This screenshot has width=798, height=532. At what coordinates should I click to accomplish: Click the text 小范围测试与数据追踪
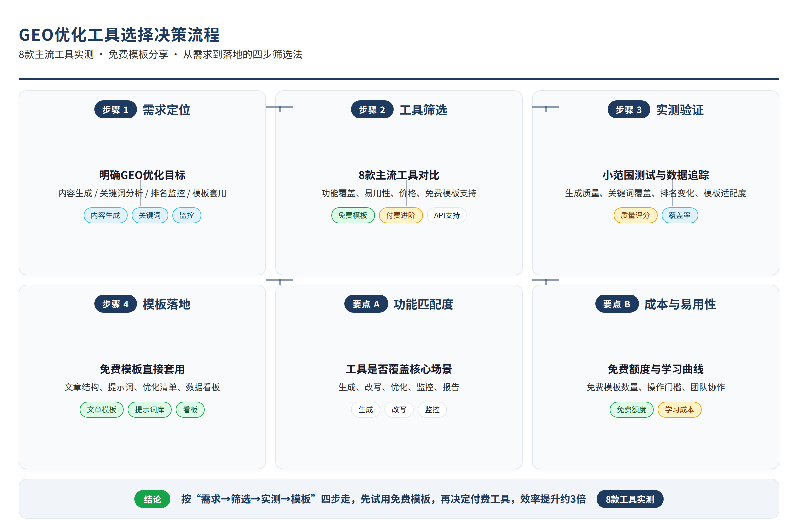656,175
